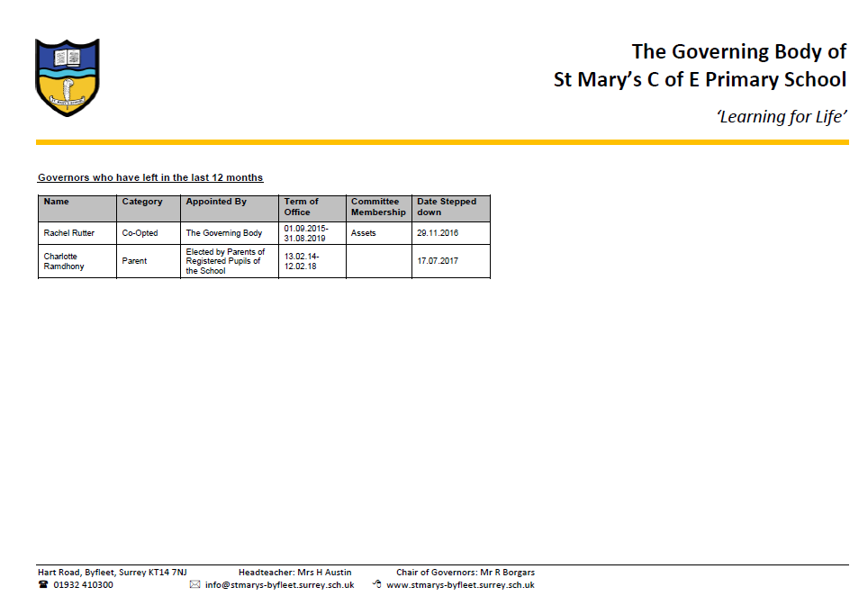Click the 'Term of Office' column header
Image resolution: width=868 pixels, height=614 pixels.
pyautogui.click(x=312, y=209)
